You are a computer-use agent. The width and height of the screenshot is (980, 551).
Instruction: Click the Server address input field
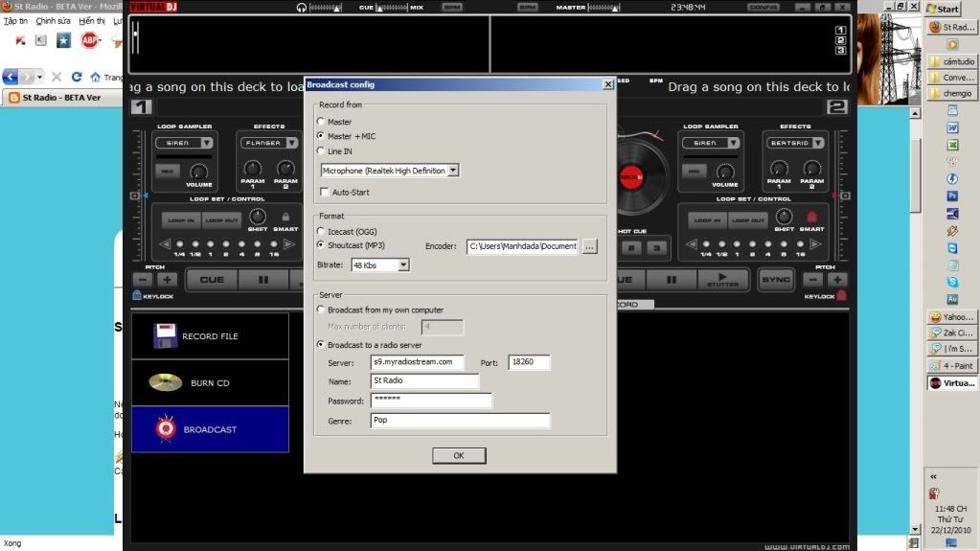coord(418,362)
